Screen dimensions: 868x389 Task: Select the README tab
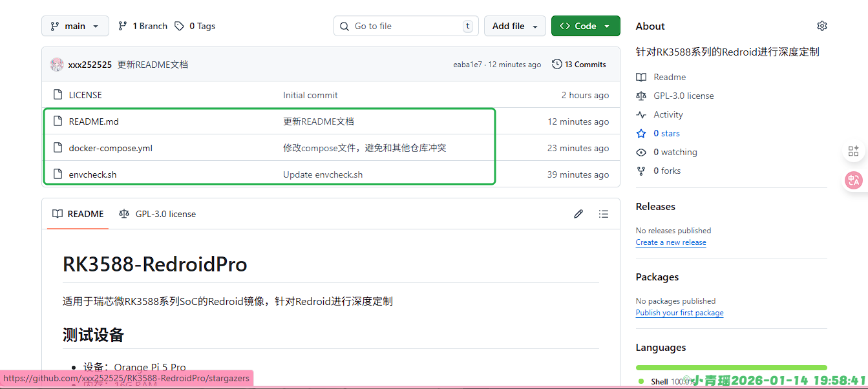click(x=78, y=214)
